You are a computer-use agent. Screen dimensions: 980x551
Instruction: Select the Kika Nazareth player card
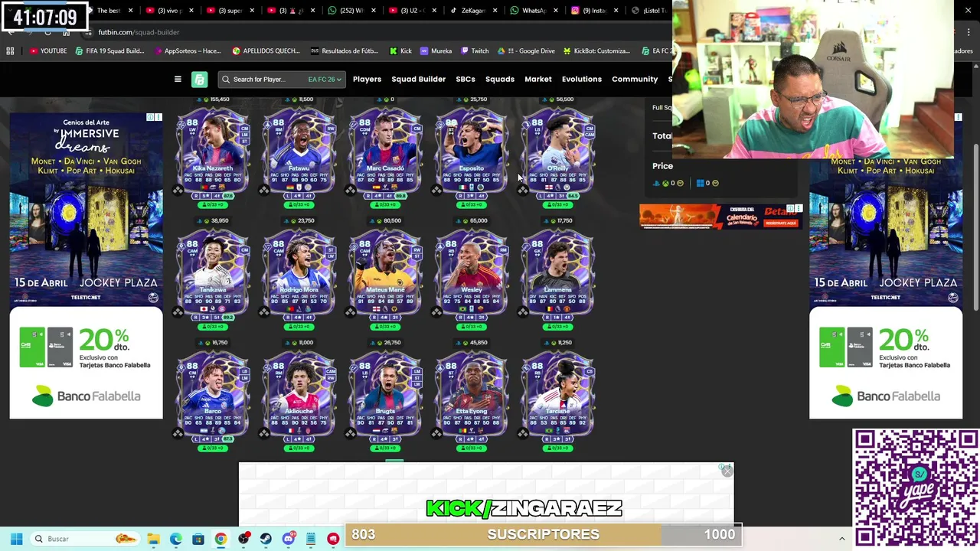coord(213,152)
